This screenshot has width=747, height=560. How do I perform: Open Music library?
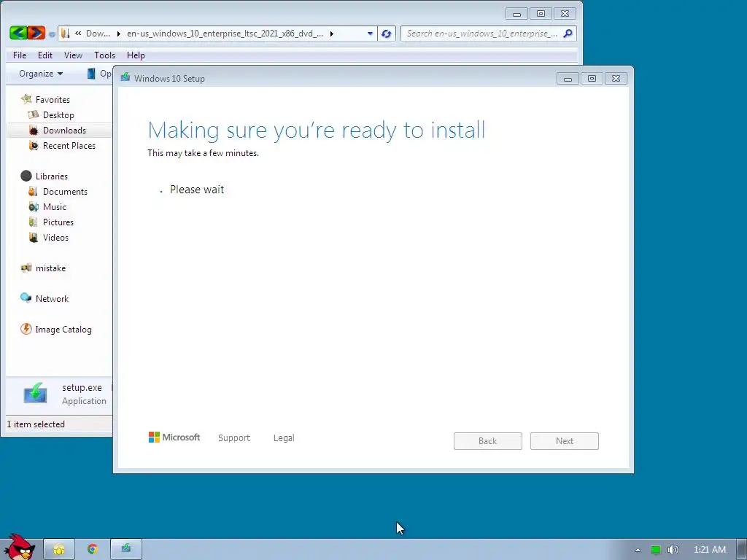click(55, 206)
